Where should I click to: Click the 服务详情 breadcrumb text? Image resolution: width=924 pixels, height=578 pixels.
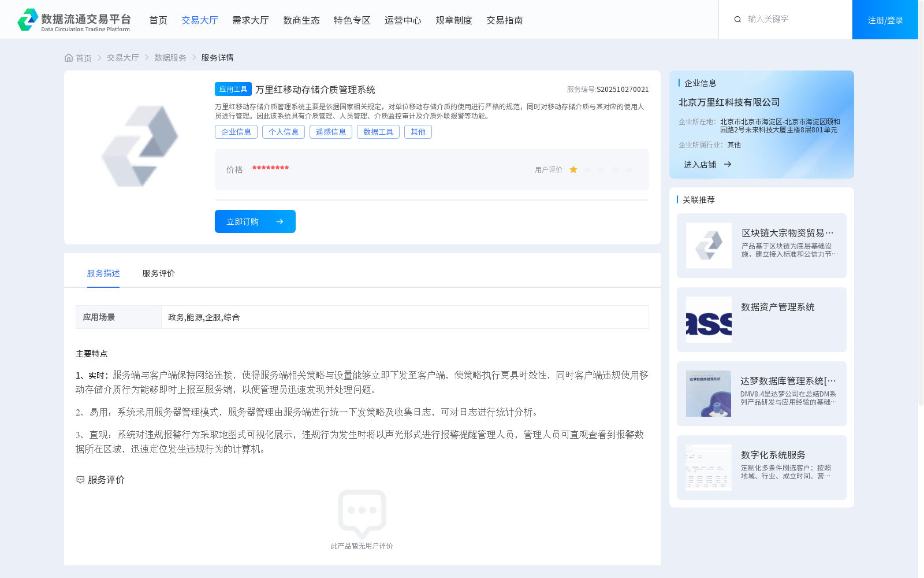tap(217, 58)
